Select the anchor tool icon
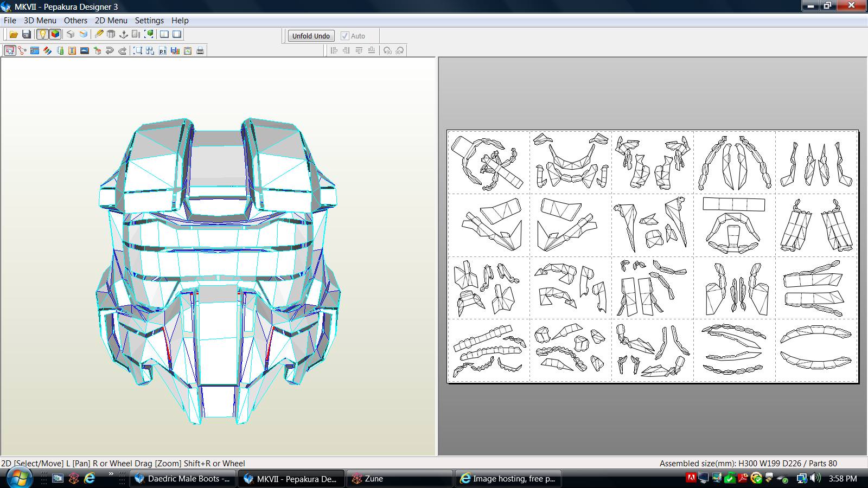 coord(124,34)
